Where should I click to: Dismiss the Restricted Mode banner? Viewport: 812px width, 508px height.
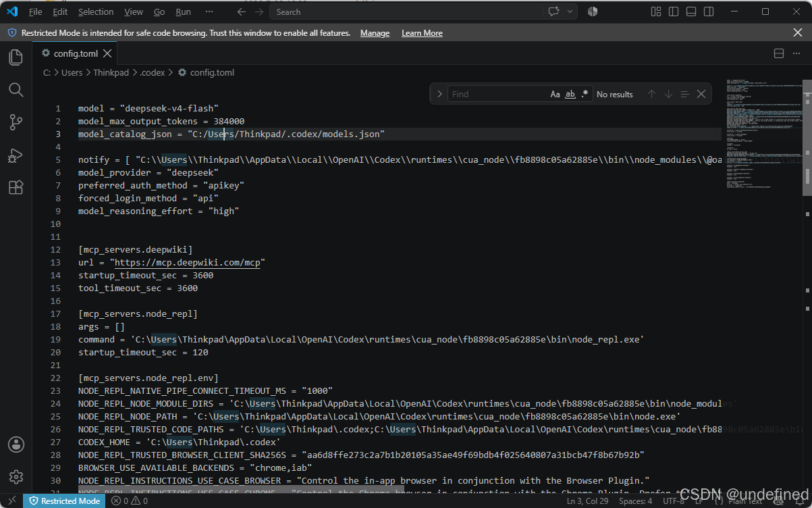(798, 32)
